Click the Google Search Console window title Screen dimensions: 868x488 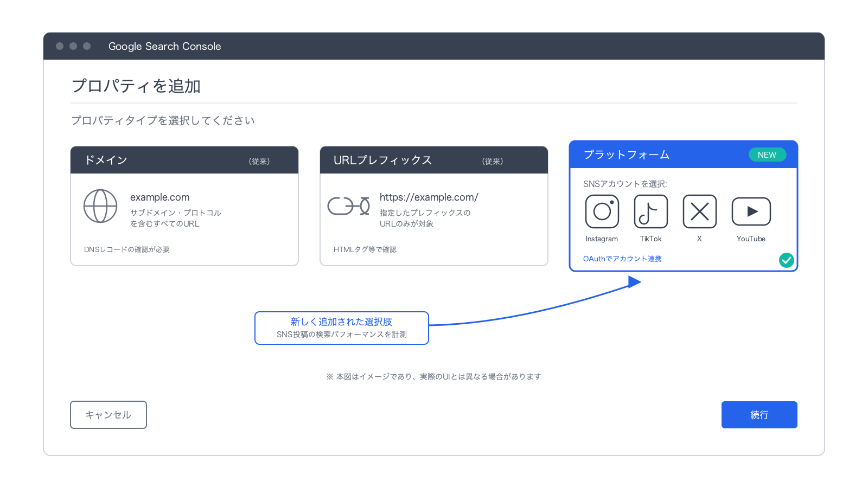[x=165, y=46]
